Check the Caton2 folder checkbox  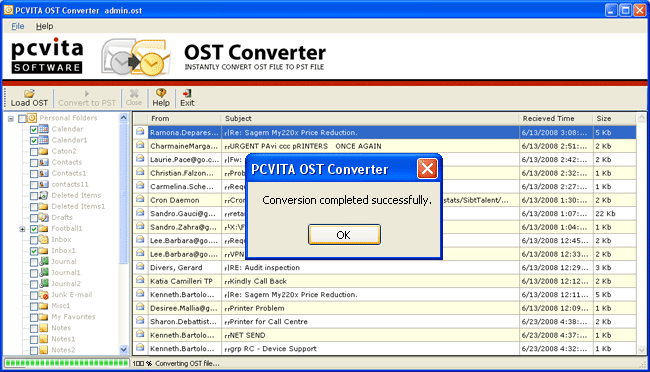34,152
